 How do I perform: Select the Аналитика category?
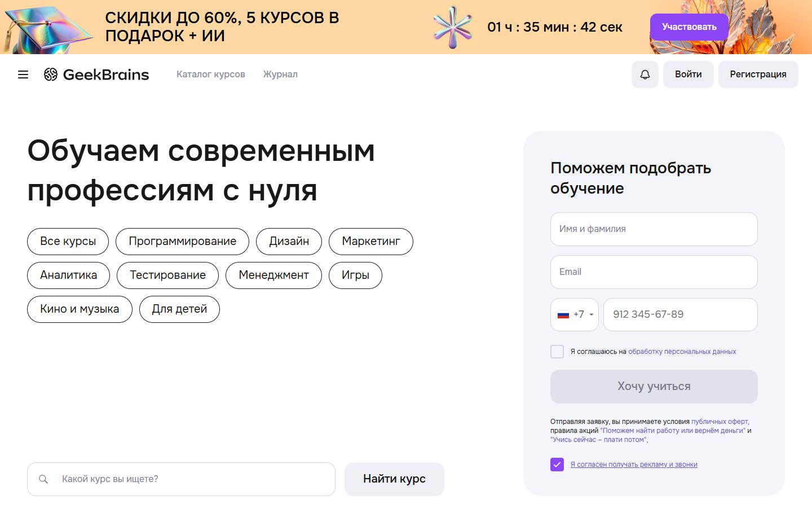[69, 275]
